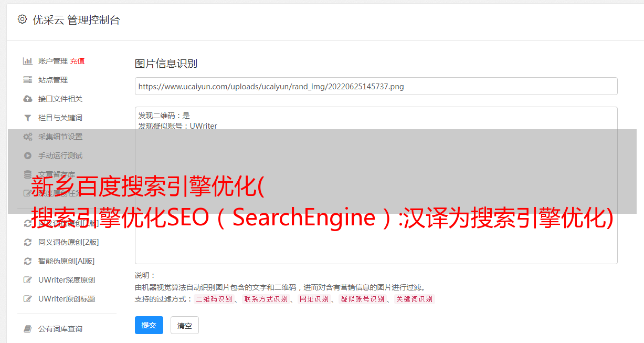This screenshot has height=343, width=644.
Task: Click the bar chart icon for 账户管理
Action: (x=28, y=61)
